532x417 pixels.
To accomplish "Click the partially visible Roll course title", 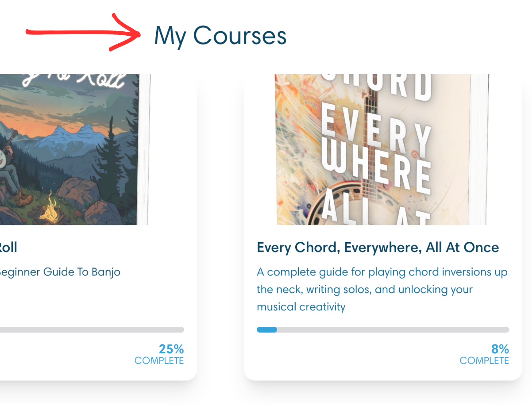I will pyautogui.click(x=9, y=247).
